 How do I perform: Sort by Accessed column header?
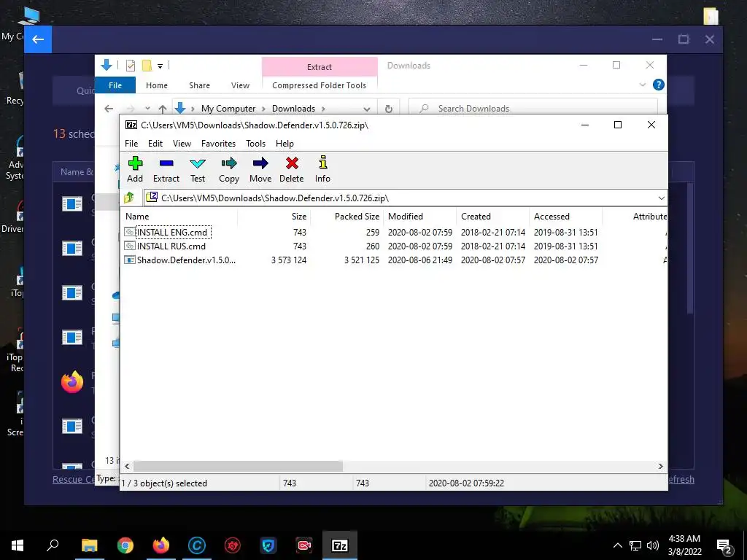click(x=566, y=216)
